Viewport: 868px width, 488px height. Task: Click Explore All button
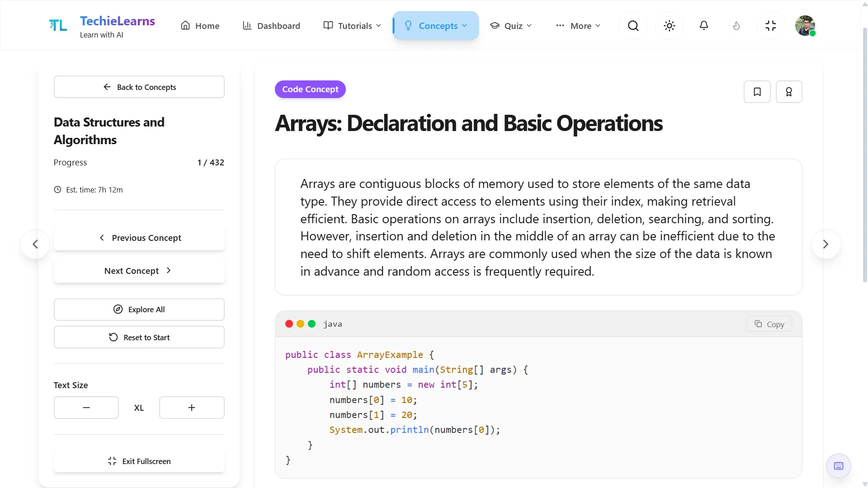click(139, 310)
